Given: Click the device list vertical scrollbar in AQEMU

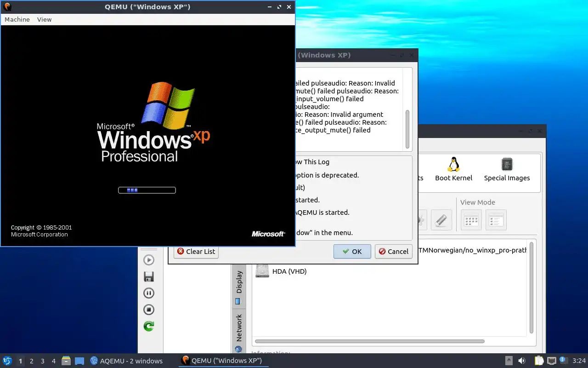Looking at the screenshot, I should point(531,287).
